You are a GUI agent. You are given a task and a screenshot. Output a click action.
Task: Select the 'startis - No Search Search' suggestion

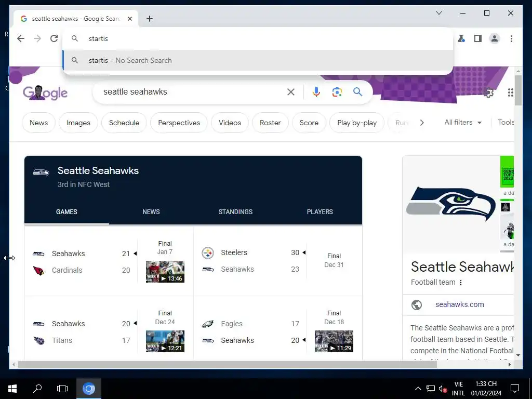click(x=258, y=60)
